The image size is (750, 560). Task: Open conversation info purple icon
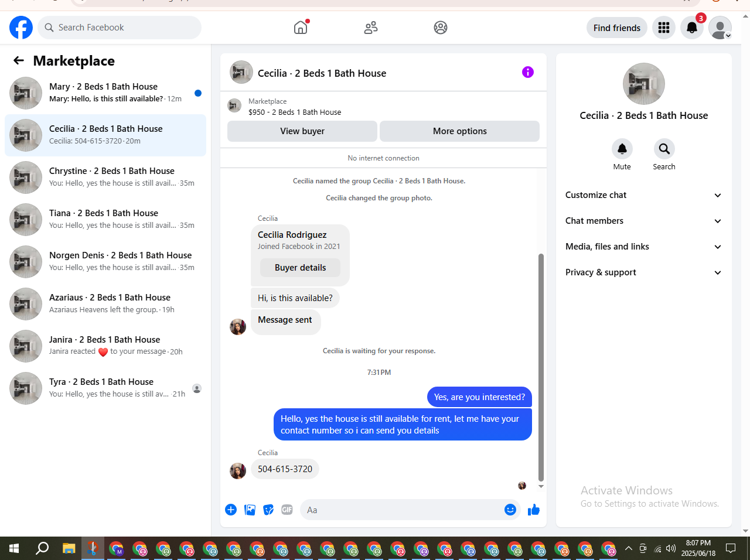click(x=528, y=72)
